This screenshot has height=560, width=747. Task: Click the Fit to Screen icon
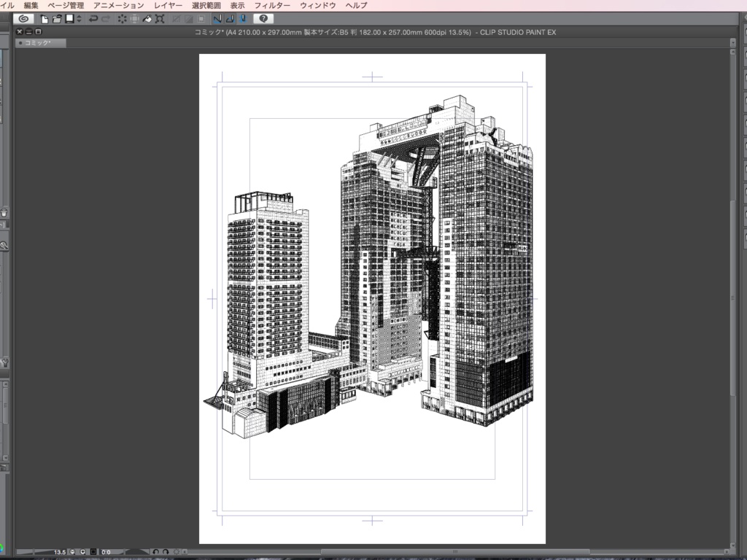point(93,552)
